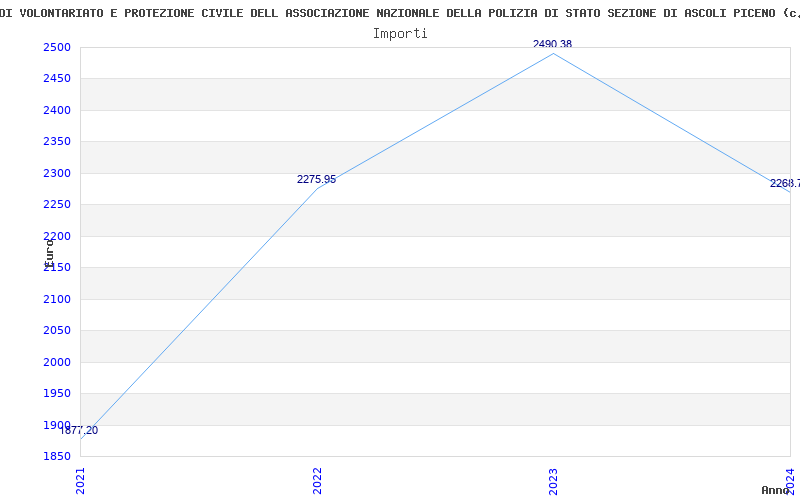Click year 2022 on the x-axis
This screenshot has width=800, height=500.
click(x=317, y=481)
